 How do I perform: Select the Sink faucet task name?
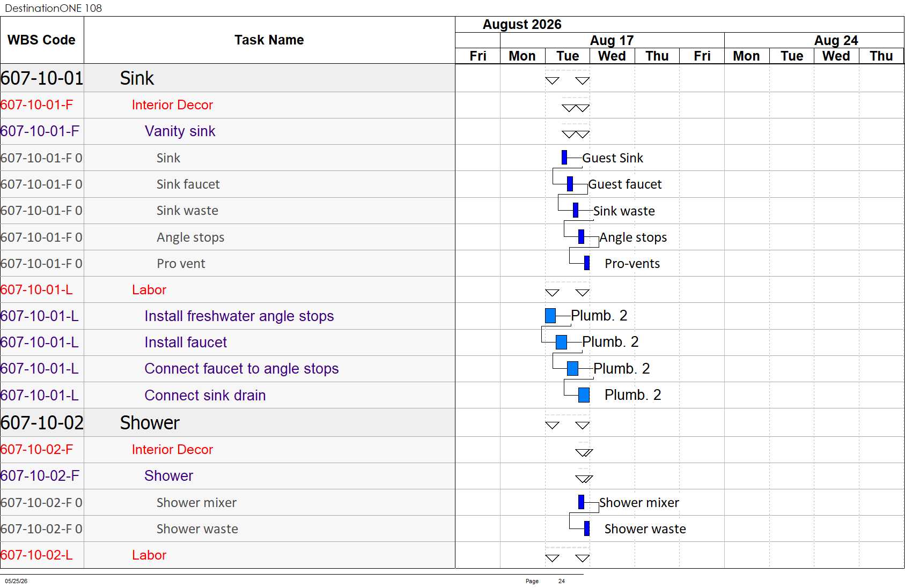tap(188, 184)
